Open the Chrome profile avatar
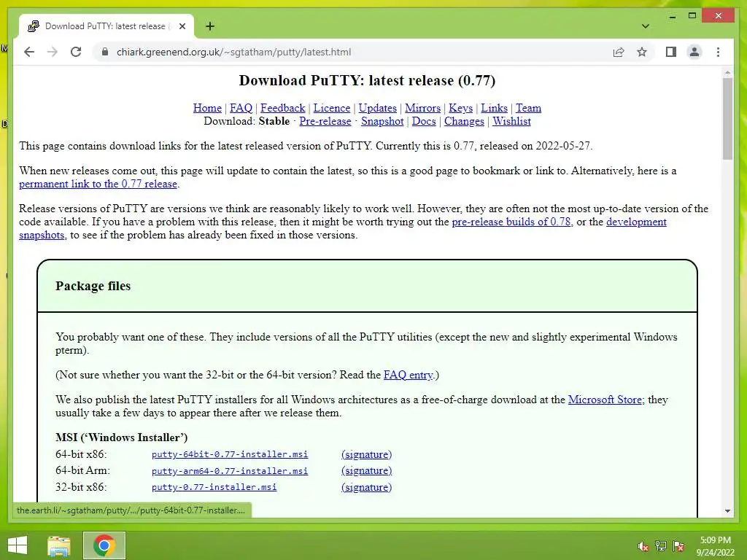This screenshot has height=560, width=747. pos(694,52)
